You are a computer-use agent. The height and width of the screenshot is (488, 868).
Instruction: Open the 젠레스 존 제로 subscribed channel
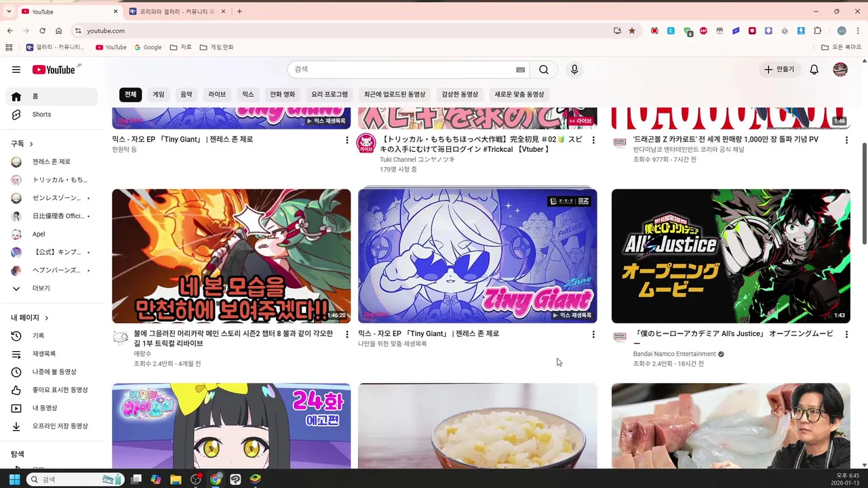coord(52,161)
